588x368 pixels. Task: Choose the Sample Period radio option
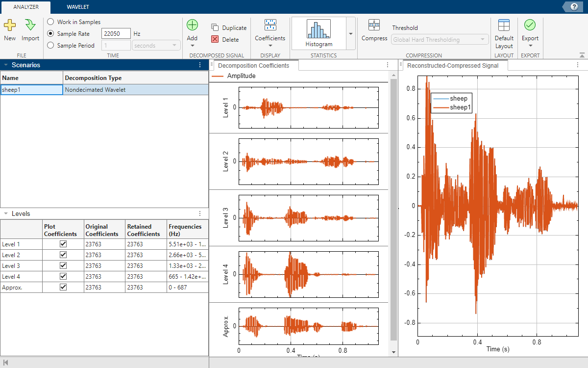click(50, 46)
